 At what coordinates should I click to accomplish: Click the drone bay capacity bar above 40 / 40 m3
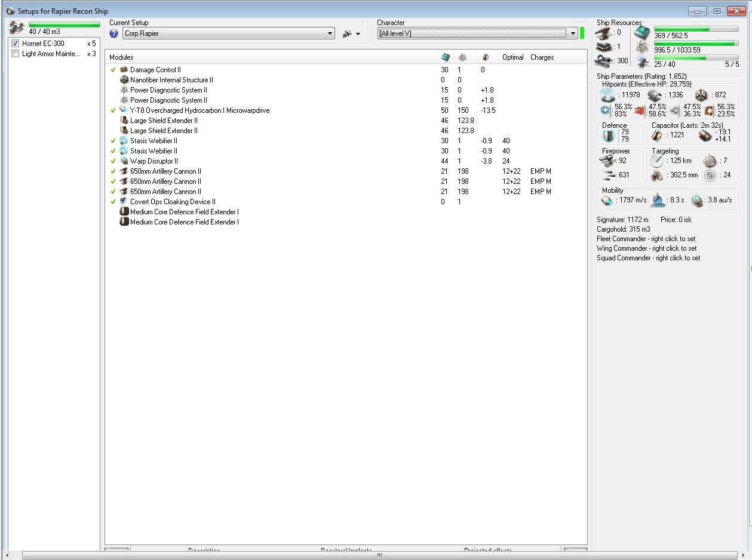(x=65, y=24)
